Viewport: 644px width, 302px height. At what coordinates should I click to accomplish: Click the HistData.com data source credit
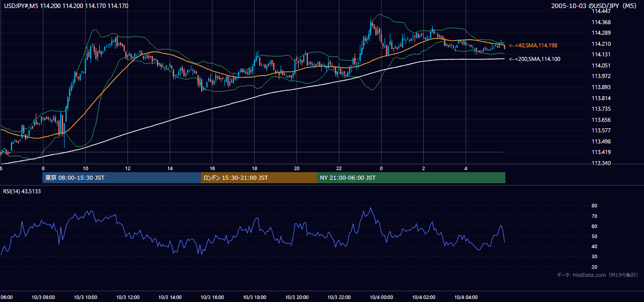tap(598, 275)
